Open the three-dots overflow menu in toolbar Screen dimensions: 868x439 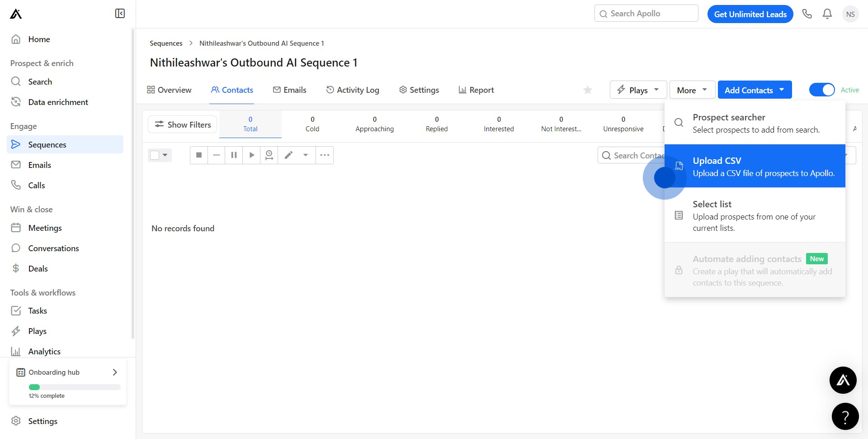click(x=325, y=155)
